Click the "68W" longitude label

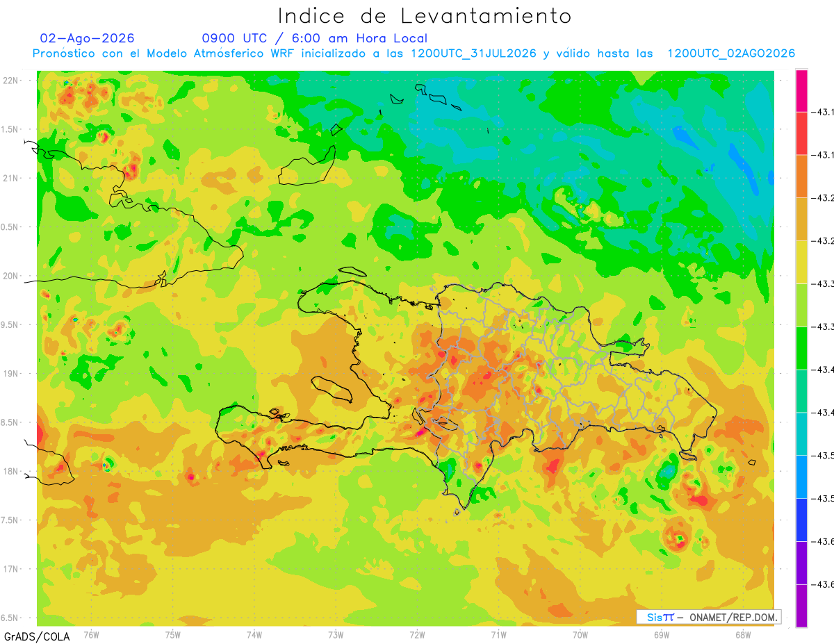pyautogui.click(x=742, y=634)
